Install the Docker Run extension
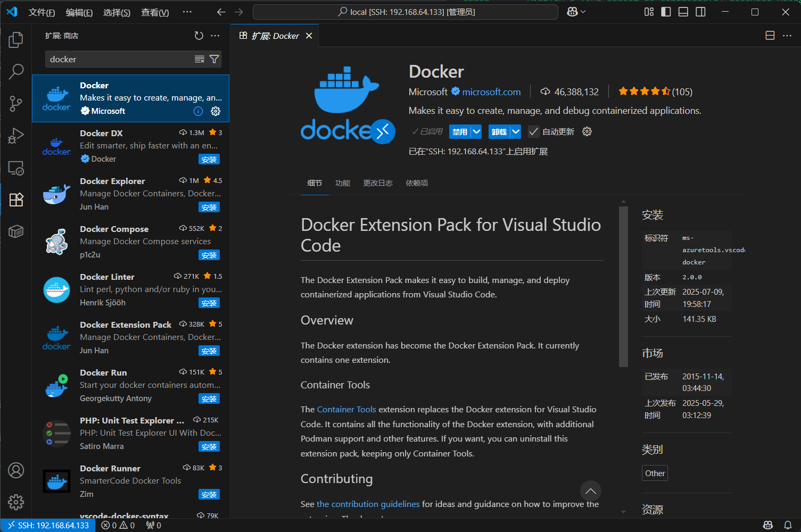Image resolution: width=801 pixels, height=532 pixels. 209,398
